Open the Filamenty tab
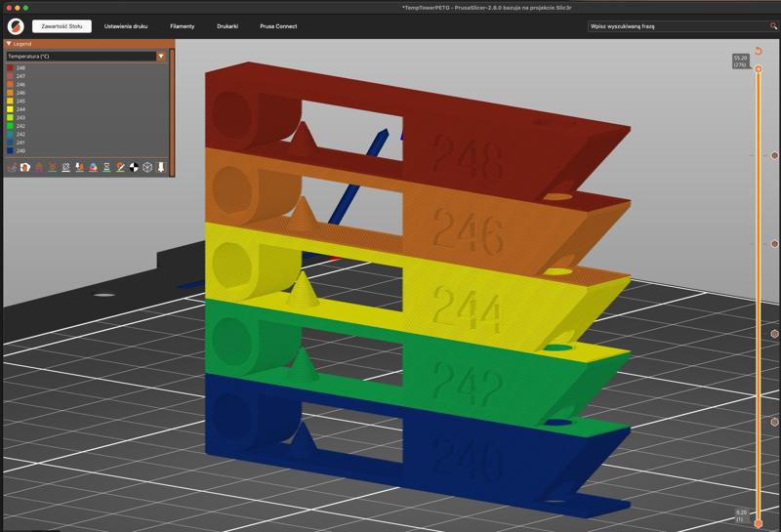This screenshot has height=532, width=781. [183, 26]
